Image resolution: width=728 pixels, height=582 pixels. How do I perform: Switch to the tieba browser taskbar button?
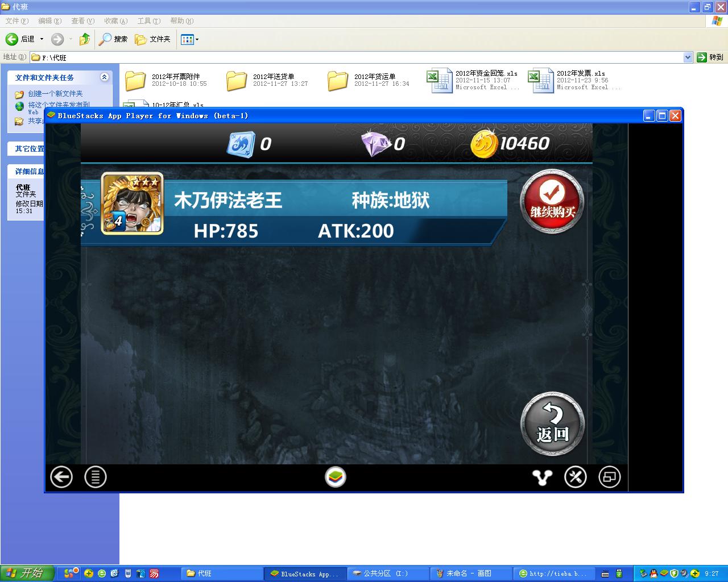555,573
